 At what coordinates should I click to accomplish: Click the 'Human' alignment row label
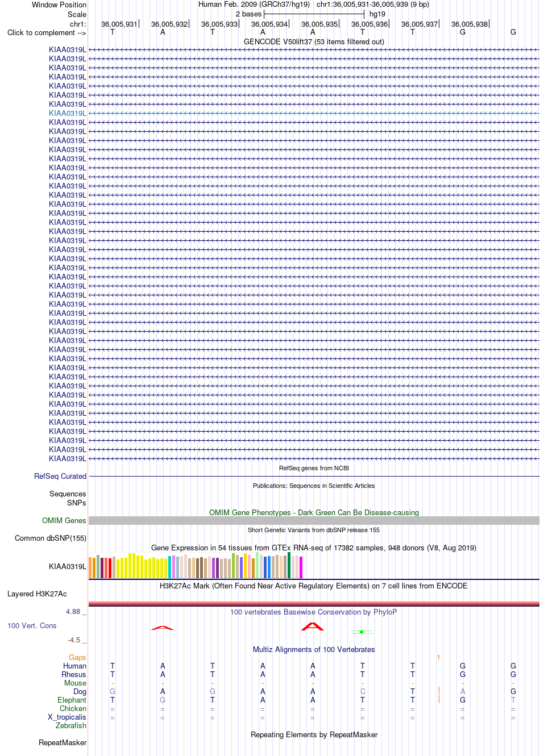(75, 666)
